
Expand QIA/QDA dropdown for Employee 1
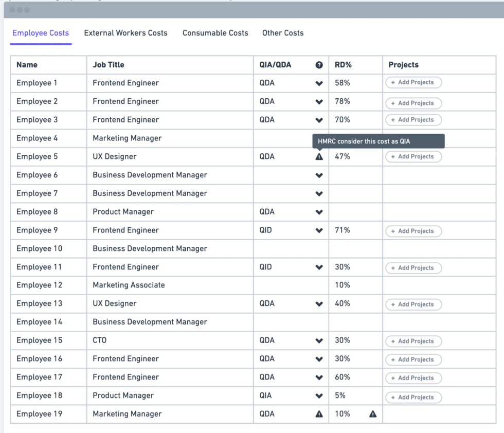tap(319, 83)
